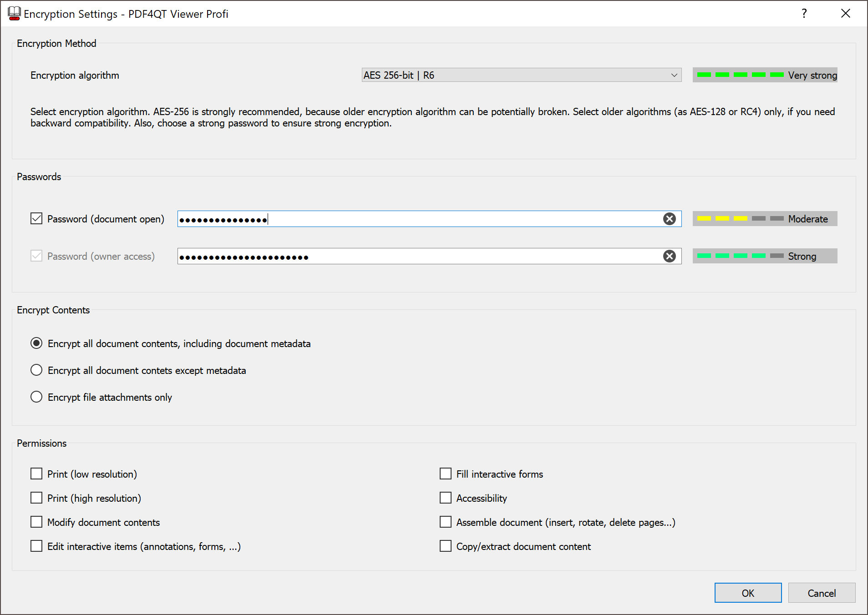This screenshot has width=868, height=615.
Task: Click the Encryption algorithm label
Action: pos(75,75)
